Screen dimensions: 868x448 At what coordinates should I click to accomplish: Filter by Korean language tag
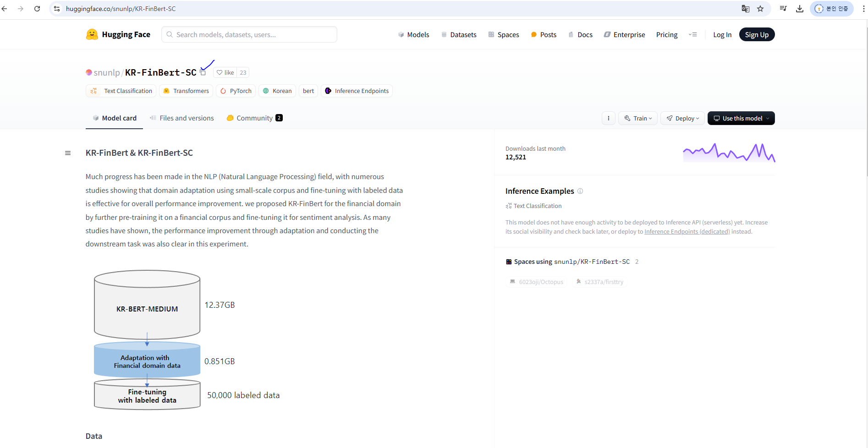(x=277, y=91)
